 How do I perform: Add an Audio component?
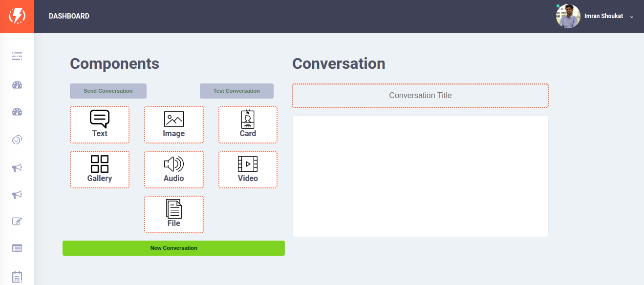tap(174, 169)
